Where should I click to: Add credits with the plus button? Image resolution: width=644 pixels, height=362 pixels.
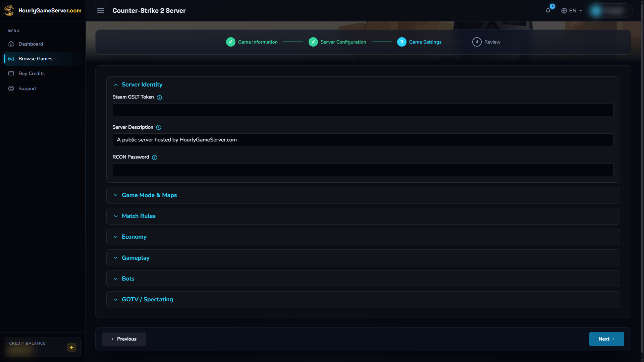(72, 347)
